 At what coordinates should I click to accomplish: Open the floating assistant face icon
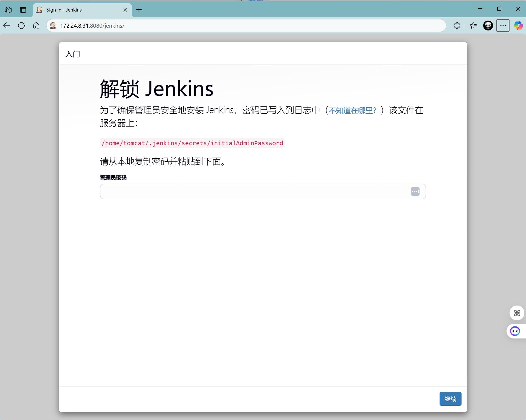[x=515, y=331]
